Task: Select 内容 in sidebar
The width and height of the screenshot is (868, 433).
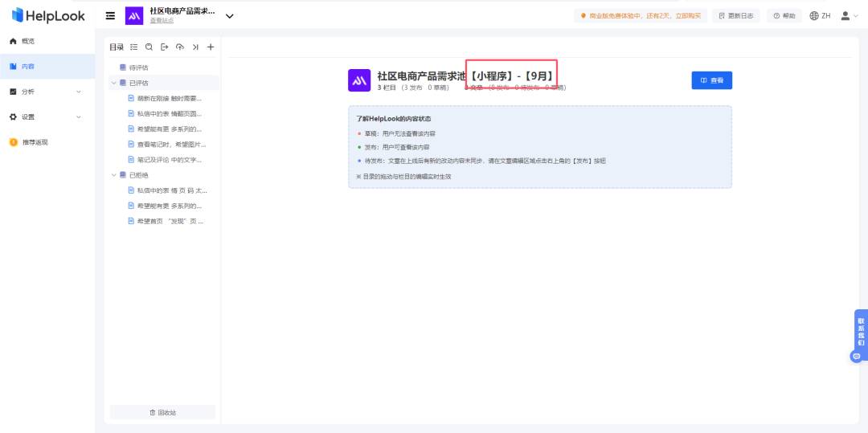Action: click(47, 67)
